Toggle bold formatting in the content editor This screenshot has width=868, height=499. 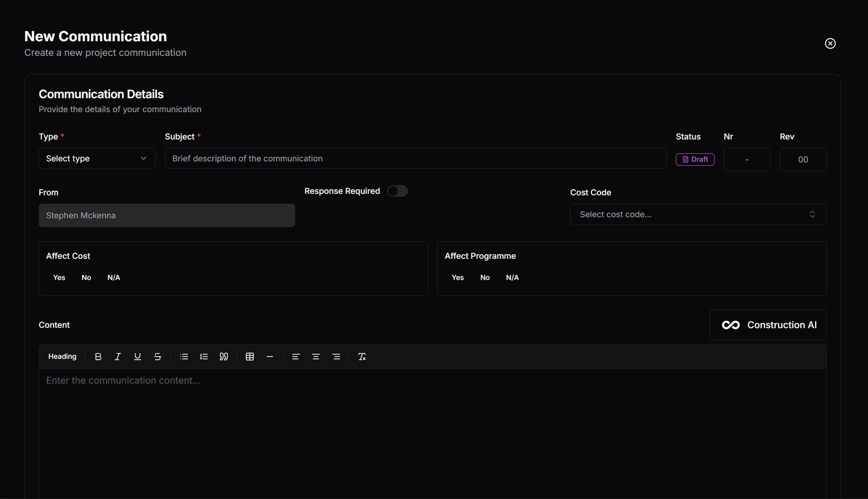click(98, 357)
